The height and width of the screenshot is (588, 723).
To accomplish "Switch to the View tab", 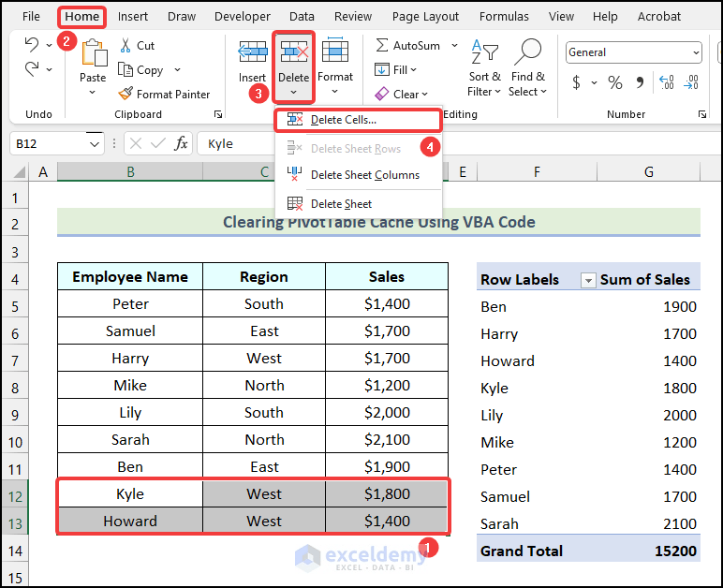I will [561, 17].
